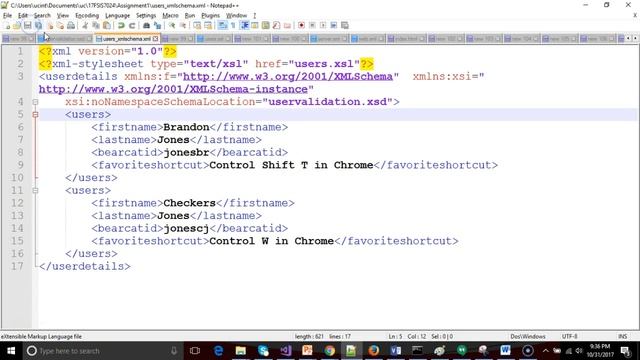Stop macro recording icon

point(312,25)
